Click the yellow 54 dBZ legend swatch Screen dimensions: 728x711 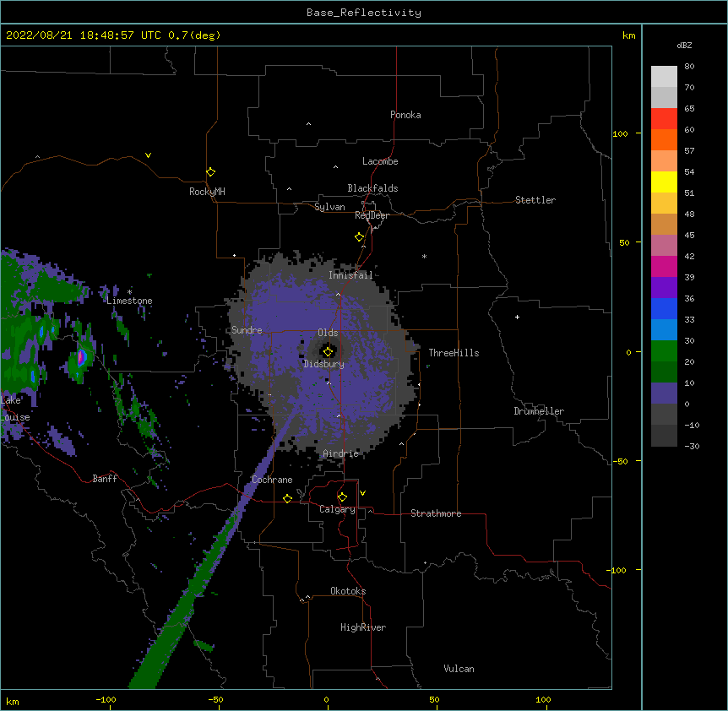click(664, 182)
